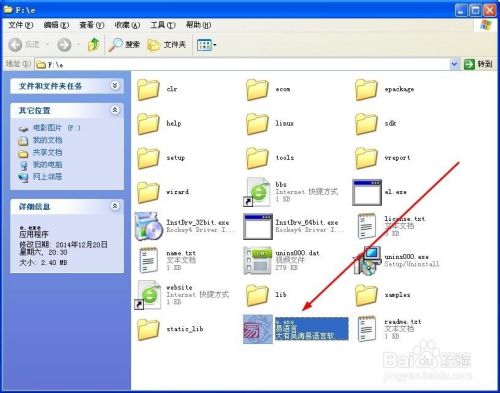Open the address bar dropdown
The image size is (500, 393).
point(454,64)
